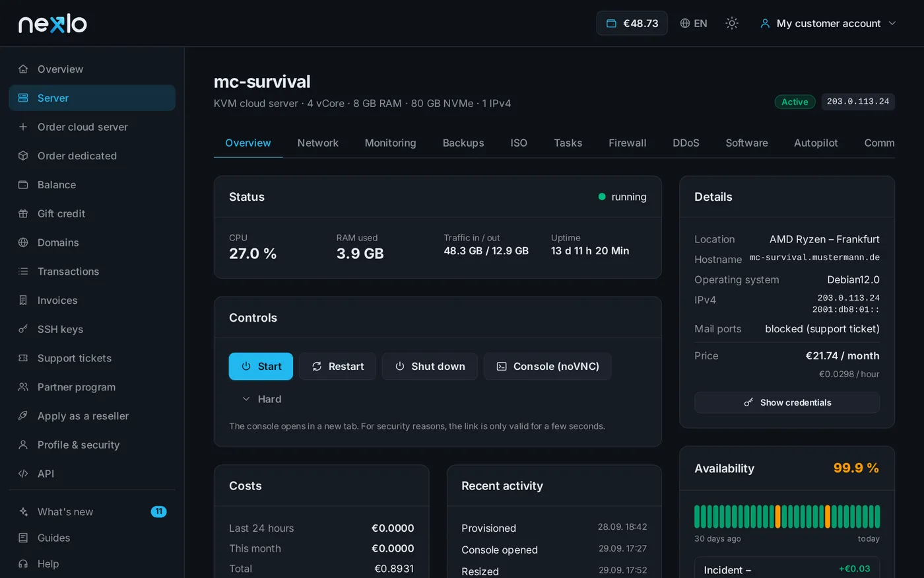924x578 pixels.
Task: Open the DDoS tab
Action: click(x=686, y=143)
